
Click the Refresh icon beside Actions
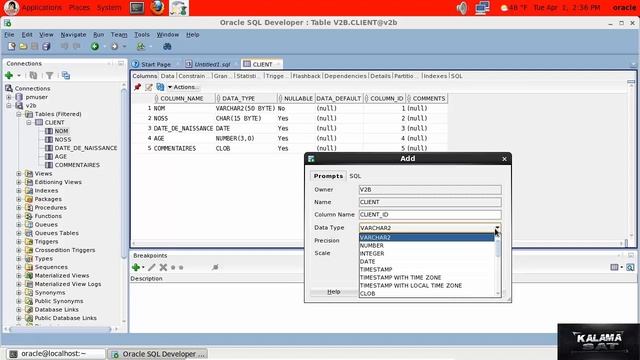pos(160,87)
